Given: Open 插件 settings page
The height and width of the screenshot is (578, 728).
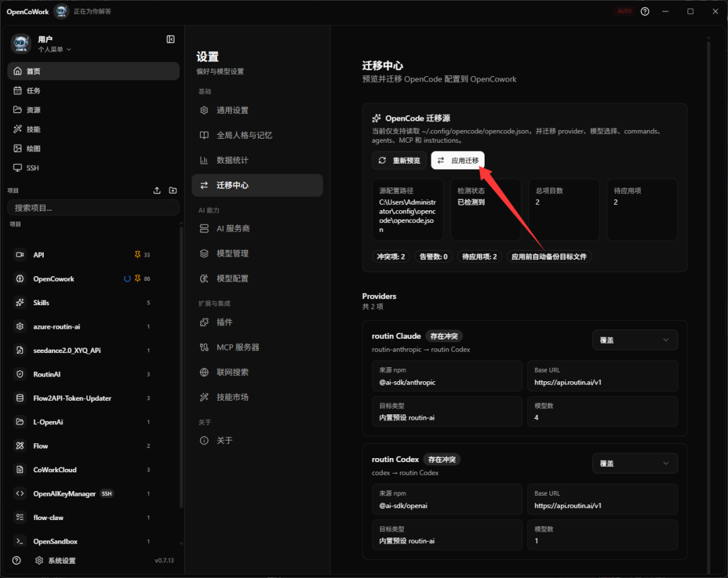Looking at the screenshot, I should tap(257, 323).
